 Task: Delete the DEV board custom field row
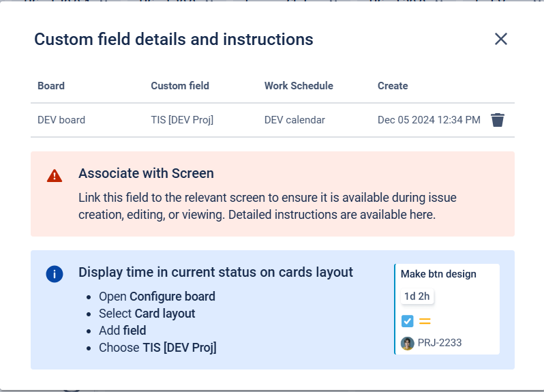pyautogui.click(x=498, y=120)
